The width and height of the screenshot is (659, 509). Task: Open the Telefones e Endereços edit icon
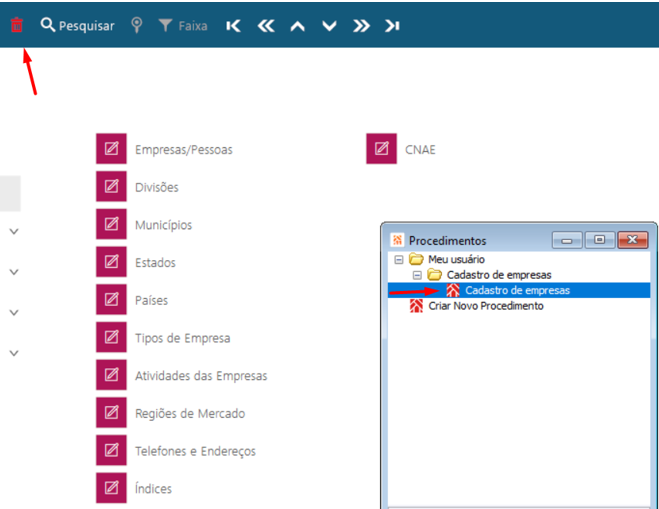[x=111, y=450]
